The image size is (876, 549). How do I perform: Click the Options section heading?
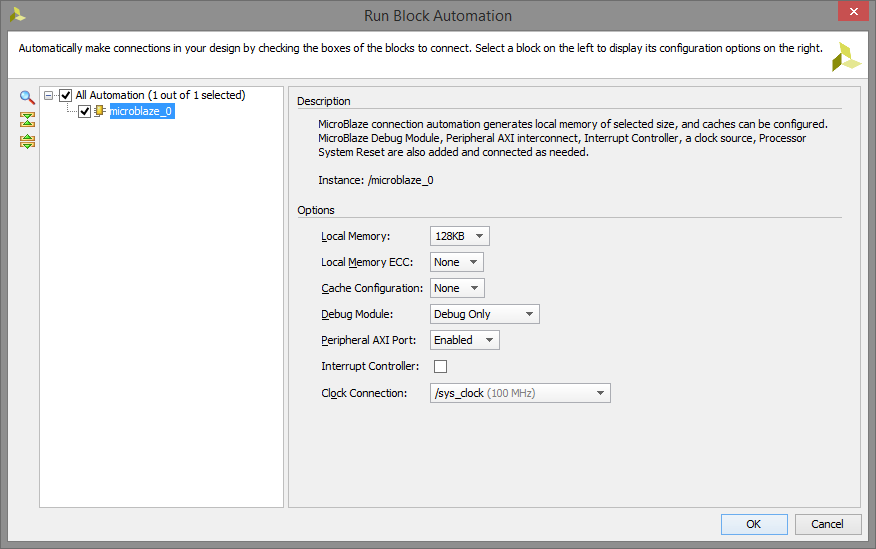click(316, 210)
